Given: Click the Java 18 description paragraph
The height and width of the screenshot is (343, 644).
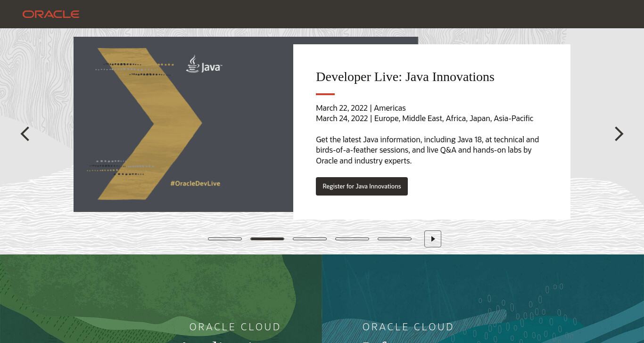Looking at the screenshot, I should (427, 150).
